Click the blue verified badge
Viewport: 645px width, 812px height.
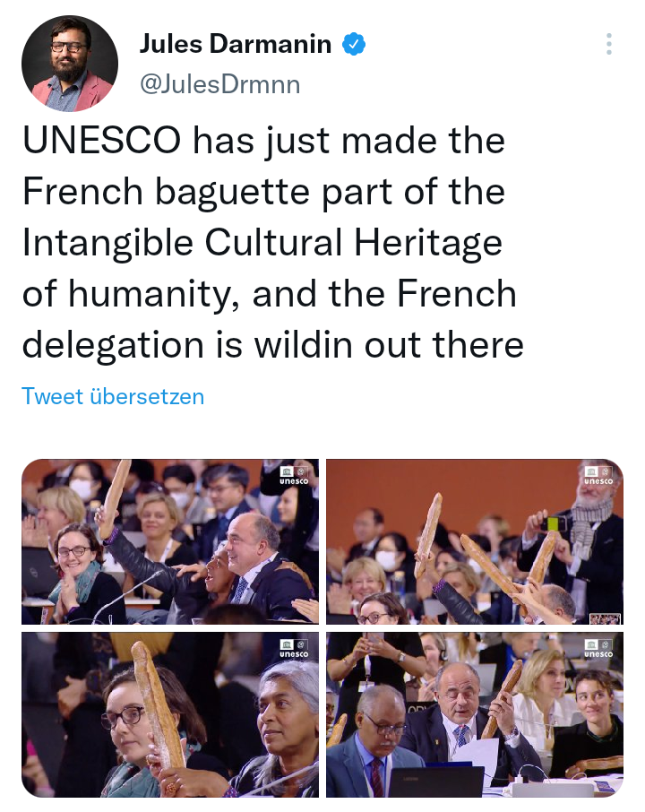click(355, 44)
